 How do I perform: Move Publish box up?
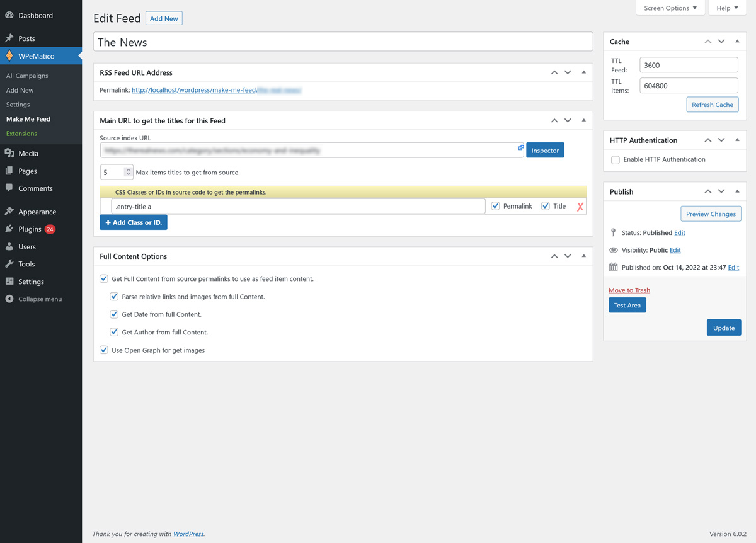(708, 191)
